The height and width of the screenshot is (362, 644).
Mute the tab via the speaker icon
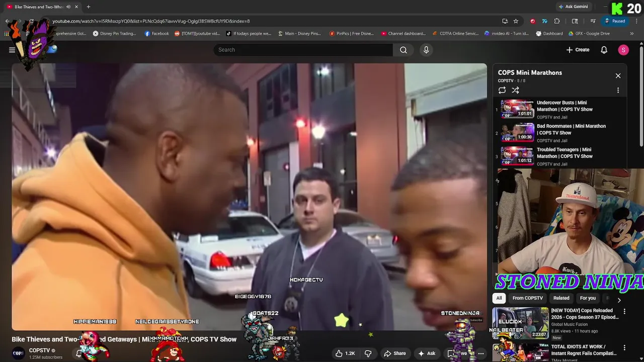click(x=68, y=7)
